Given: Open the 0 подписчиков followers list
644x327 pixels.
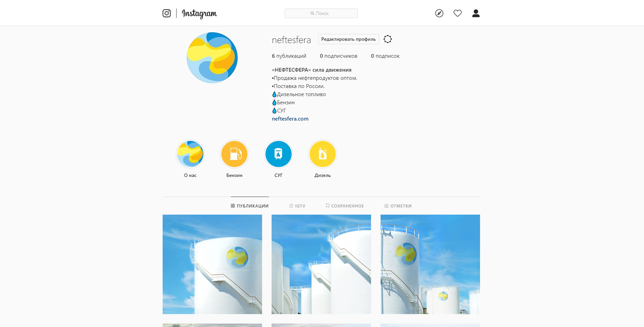Looking at the screenshot, I should tap(338, 56).
